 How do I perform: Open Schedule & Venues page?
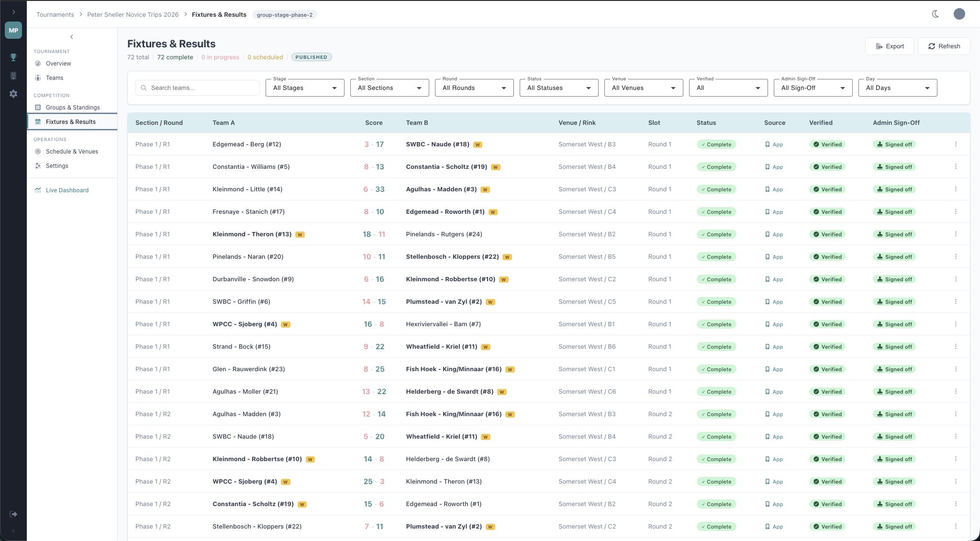click(x=72, y=152)
